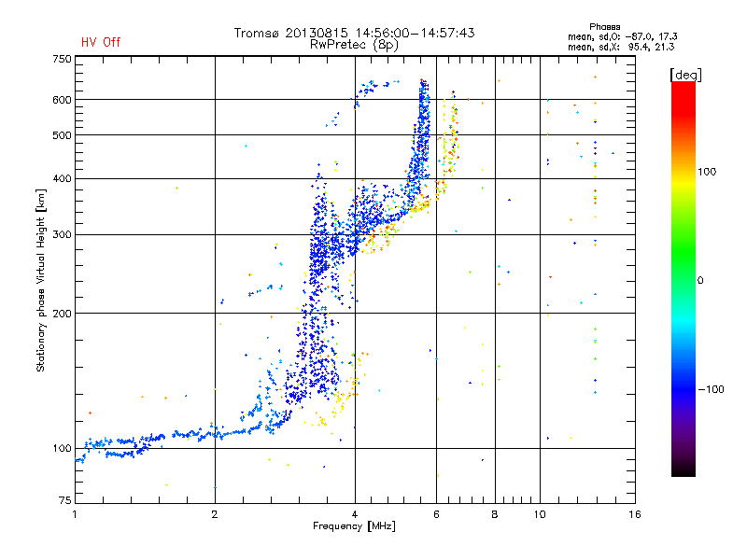Click the 'RwPretec (8p)' subtitle
The image size is (747, 560).
coord(354,45)
